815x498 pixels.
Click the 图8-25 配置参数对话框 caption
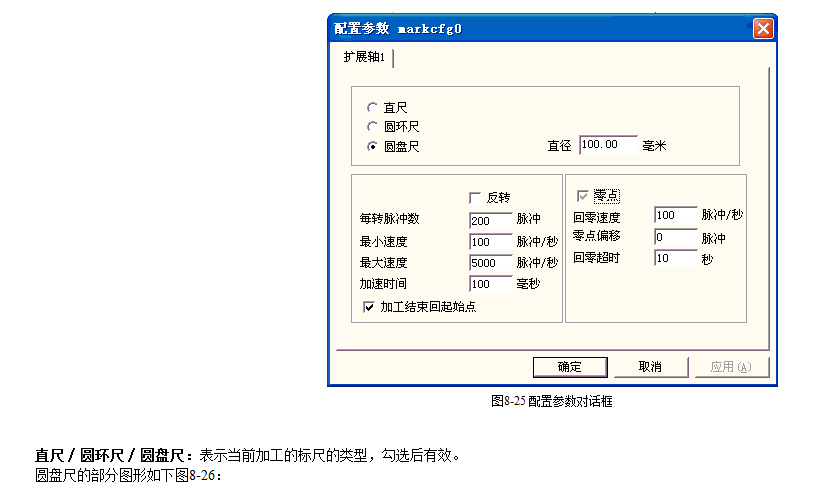tap(551, 401)
